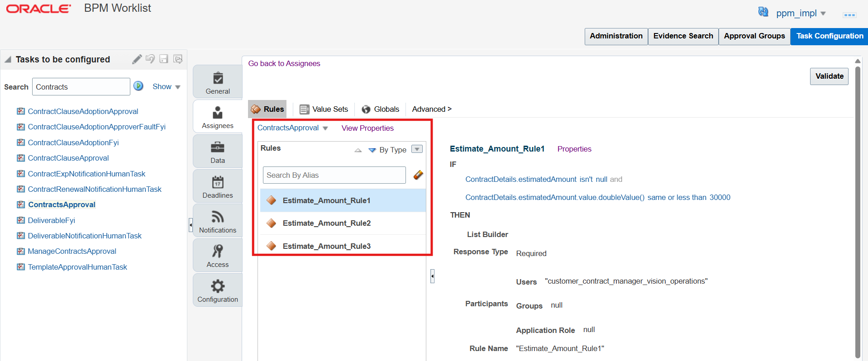Click the accessibility icon beside ppm_impl
Image resolution: width=868 pixels, height=361 pixels.
tap(763, 12)
